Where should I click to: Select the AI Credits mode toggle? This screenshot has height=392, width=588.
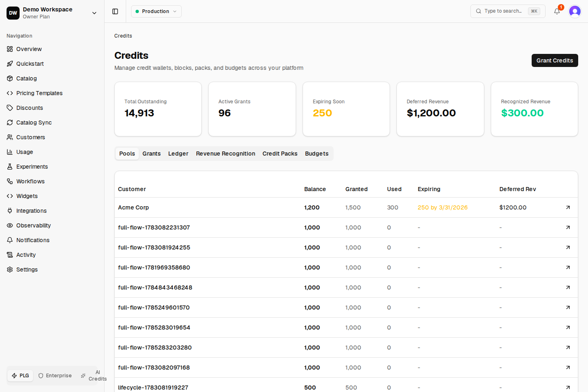pos(94,376)
